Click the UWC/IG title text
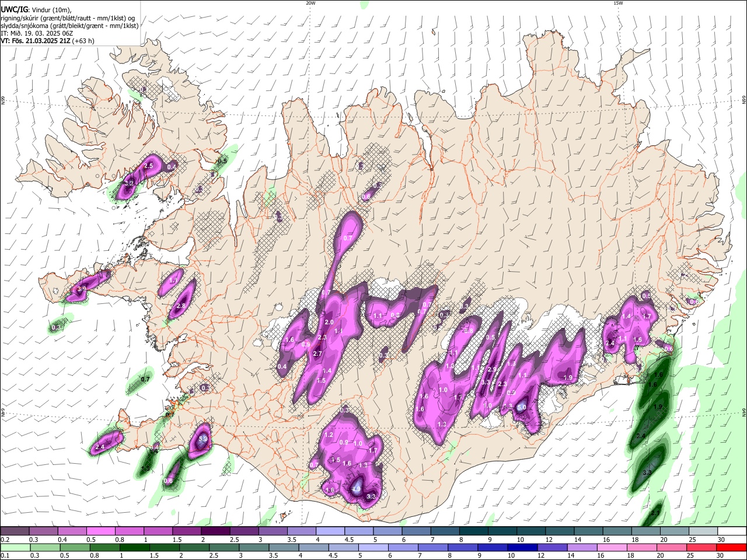747x560 pixels. click(x=13, y=9)
